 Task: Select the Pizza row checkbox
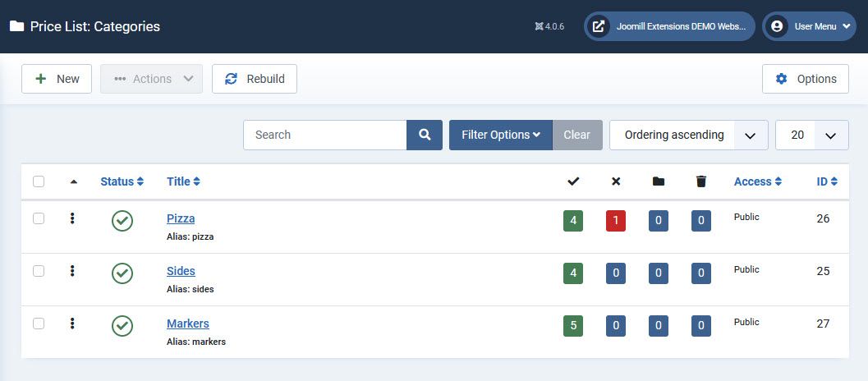pyautogui.click(x=39, y=218)
